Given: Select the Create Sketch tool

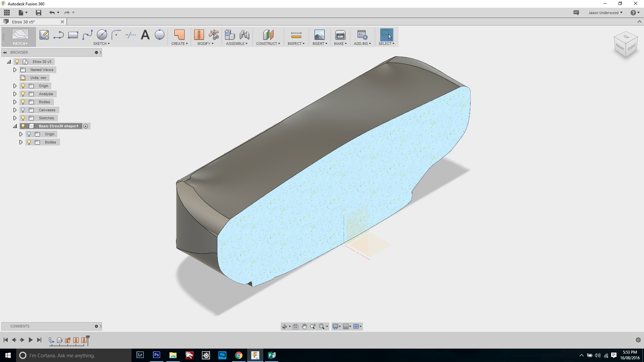Looking at the screenshot, I should coord(45,35).
